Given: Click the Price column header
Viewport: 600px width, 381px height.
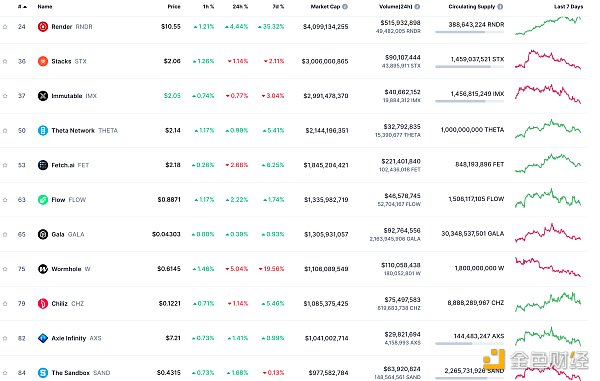Looking at the screenshot, I should [x=174, y=7].
